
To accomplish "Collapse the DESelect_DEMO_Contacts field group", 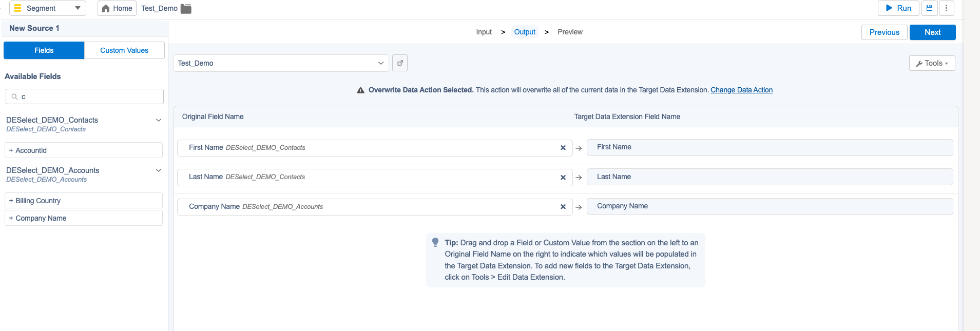I will coord(159,120).
